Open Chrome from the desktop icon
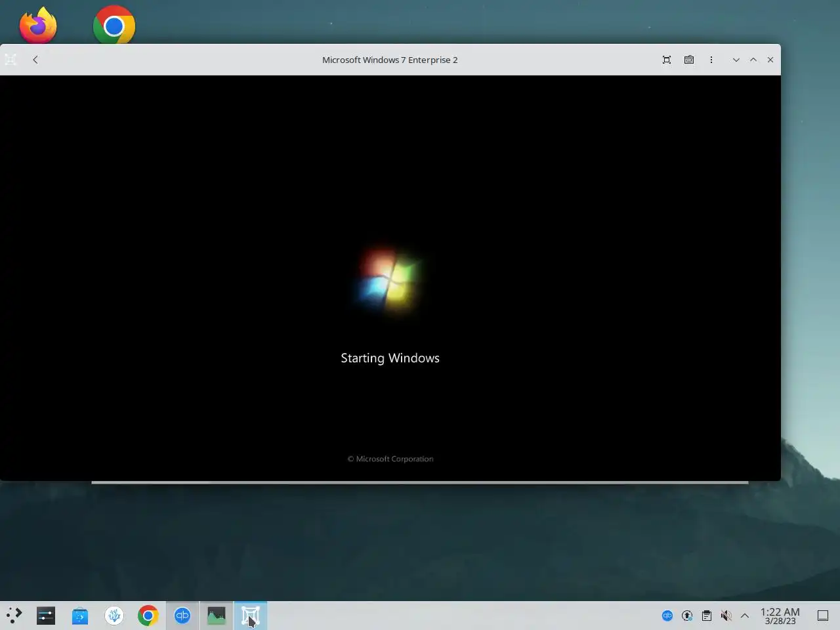The height and width of the screenshot is (630, 840). pos(114,25)
